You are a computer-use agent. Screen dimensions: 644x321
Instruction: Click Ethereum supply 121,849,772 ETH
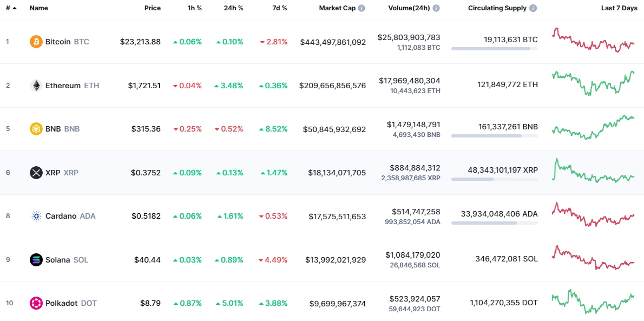click(508, 84)
